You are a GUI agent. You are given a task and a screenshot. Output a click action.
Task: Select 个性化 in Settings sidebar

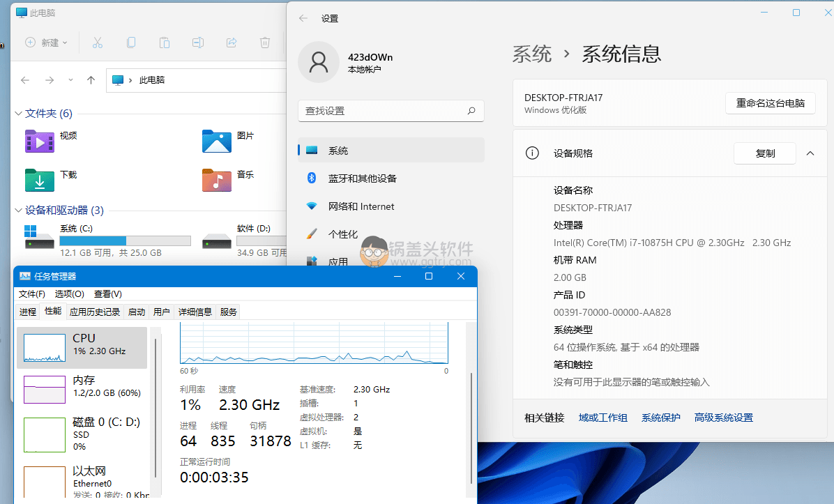391,234
